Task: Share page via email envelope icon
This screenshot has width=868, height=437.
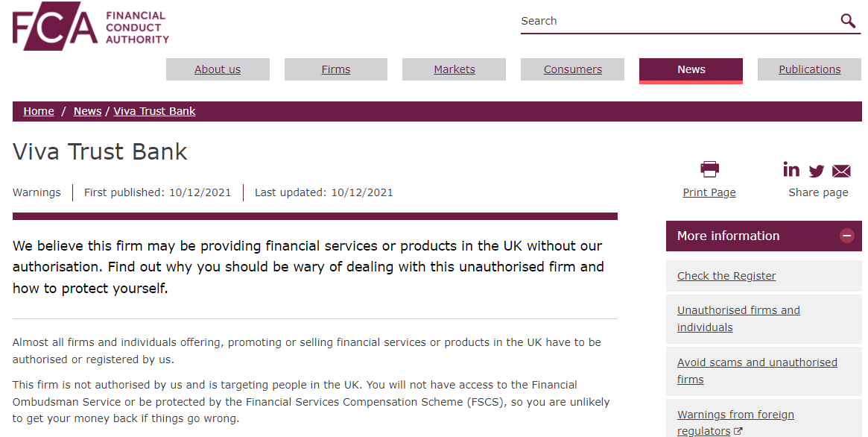Action: pyautogui.click(x=841, y=171)
